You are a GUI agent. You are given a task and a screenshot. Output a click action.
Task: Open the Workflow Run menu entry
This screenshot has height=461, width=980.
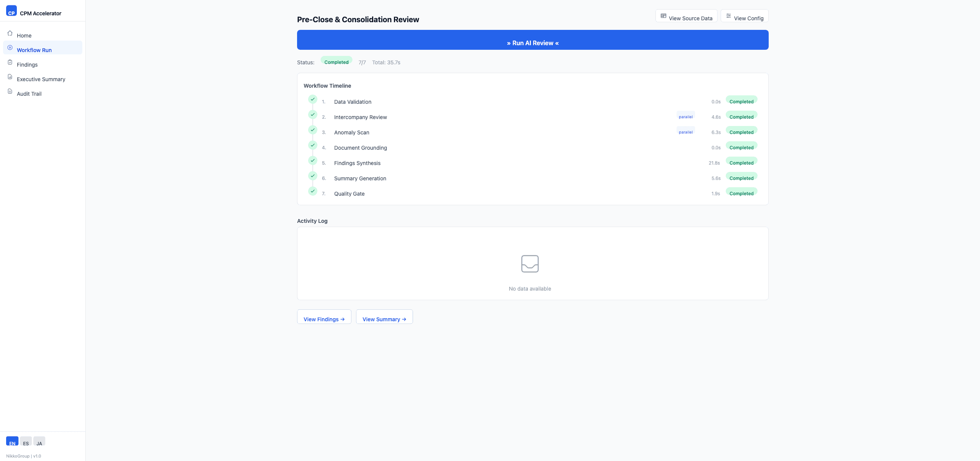(x=34, y=50)
